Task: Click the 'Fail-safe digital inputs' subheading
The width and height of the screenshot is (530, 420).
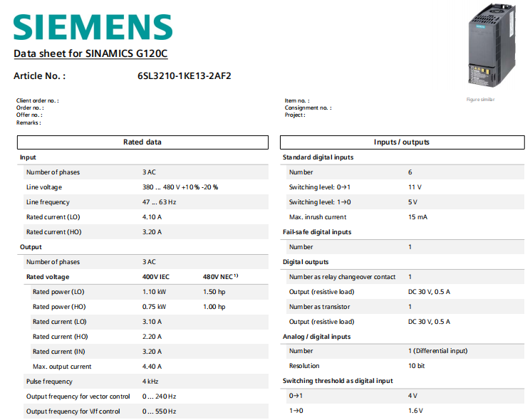Action: click(x=317, y=232)
